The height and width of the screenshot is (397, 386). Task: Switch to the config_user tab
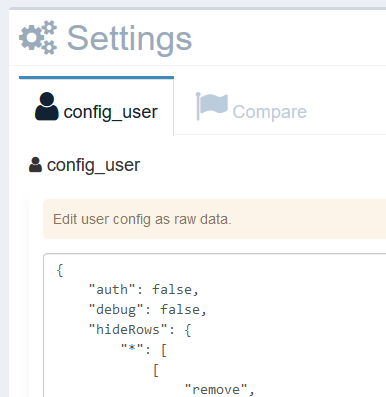96,107
